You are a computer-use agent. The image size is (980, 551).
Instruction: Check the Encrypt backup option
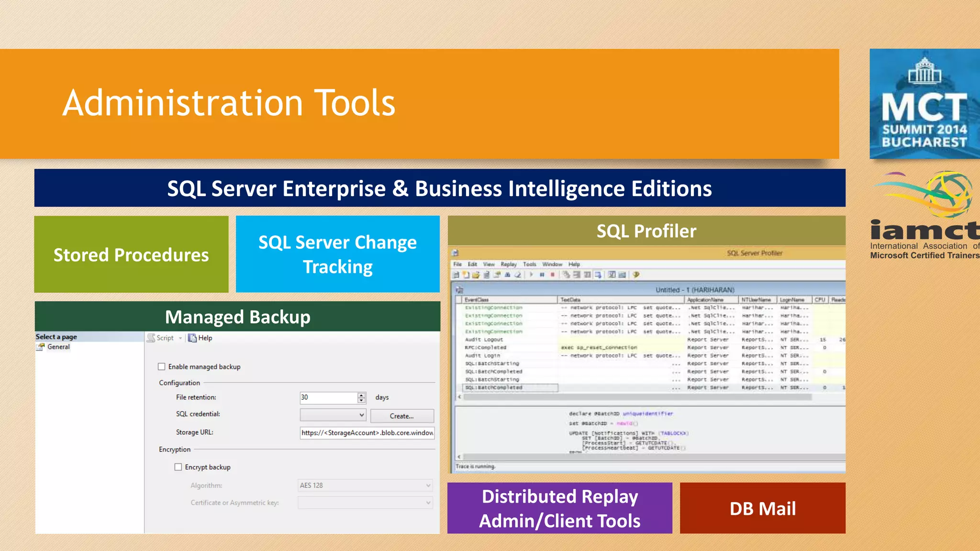tap(178, 467)
